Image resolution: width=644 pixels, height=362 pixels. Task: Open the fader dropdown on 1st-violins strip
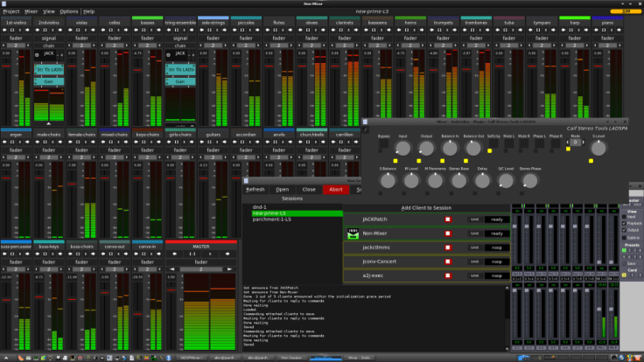click(x=15, y=38)
